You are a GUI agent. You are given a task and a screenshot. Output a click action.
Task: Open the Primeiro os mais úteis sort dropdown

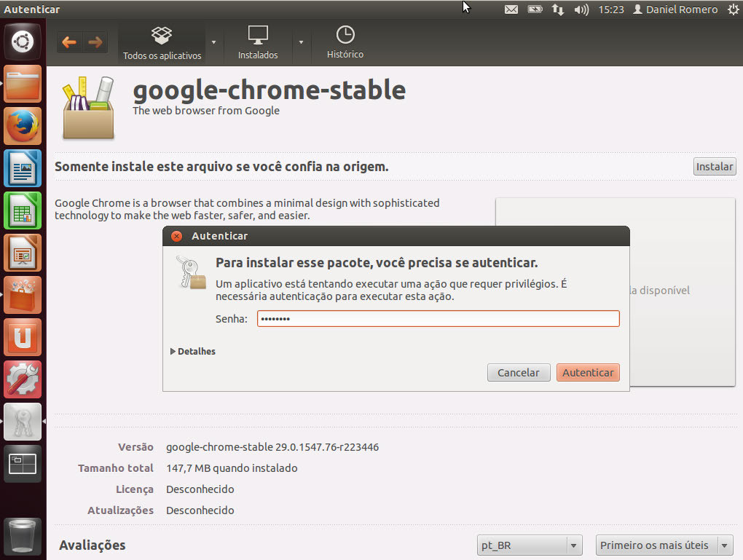point(664,545)
